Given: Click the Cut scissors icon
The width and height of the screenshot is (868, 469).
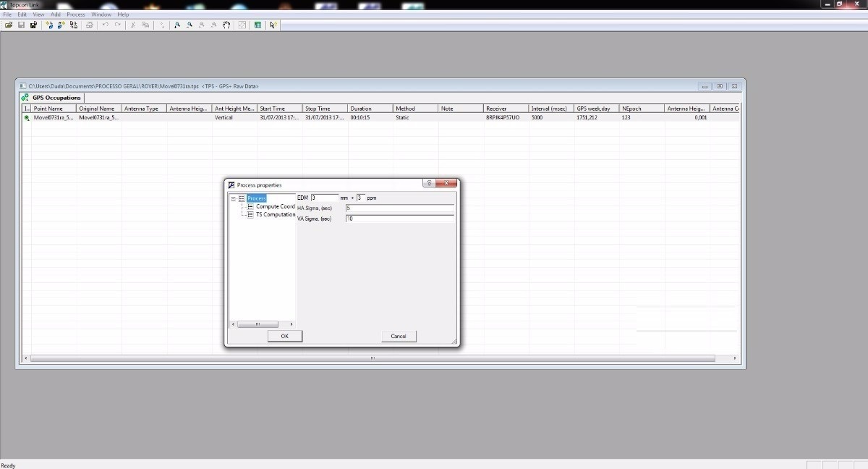Looking at the screenshot, I should pos(133,25).
